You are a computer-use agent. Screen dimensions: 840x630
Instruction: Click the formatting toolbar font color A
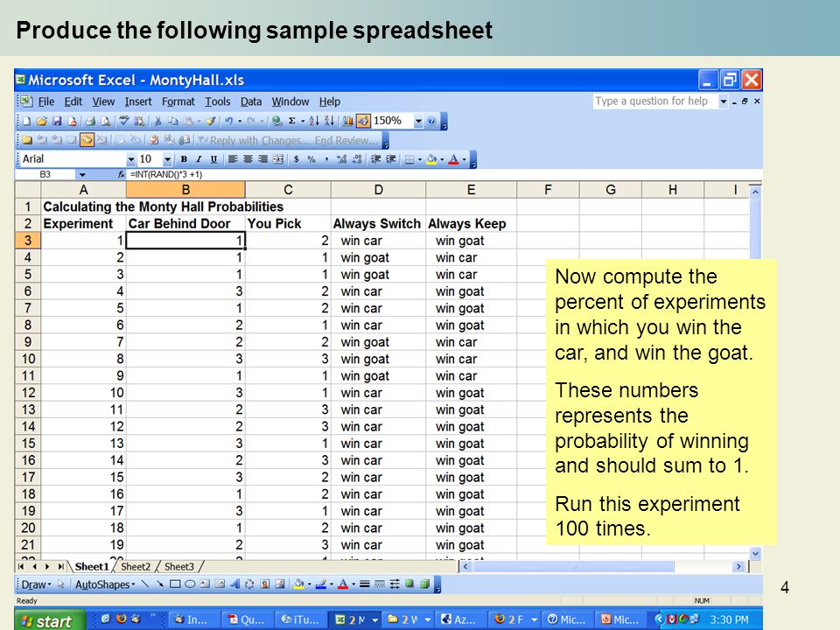(x=453, y=159)
